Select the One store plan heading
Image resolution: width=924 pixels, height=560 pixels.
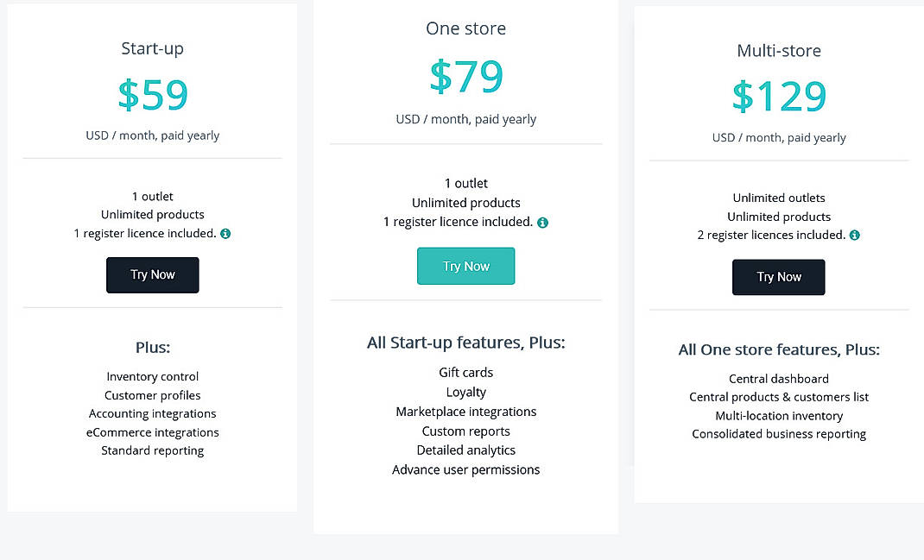(x=465, y=28)
